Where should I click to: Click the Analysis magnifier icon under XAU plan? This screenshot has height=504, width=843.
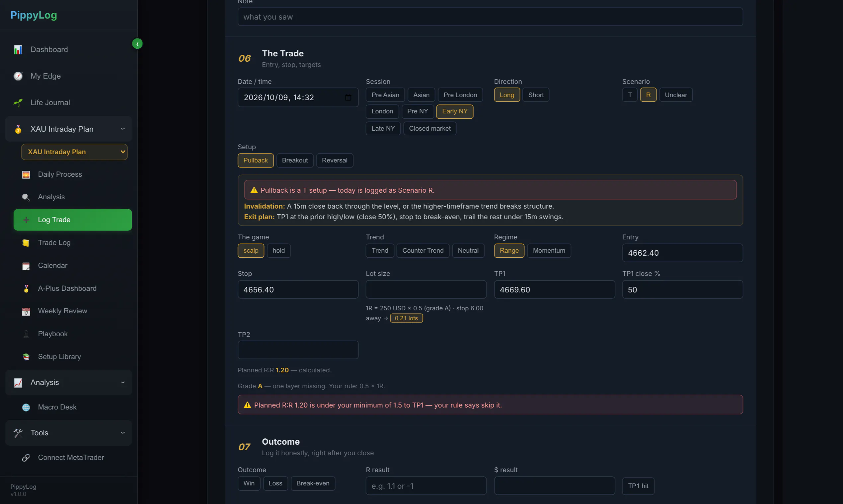(x=26, y=197)
